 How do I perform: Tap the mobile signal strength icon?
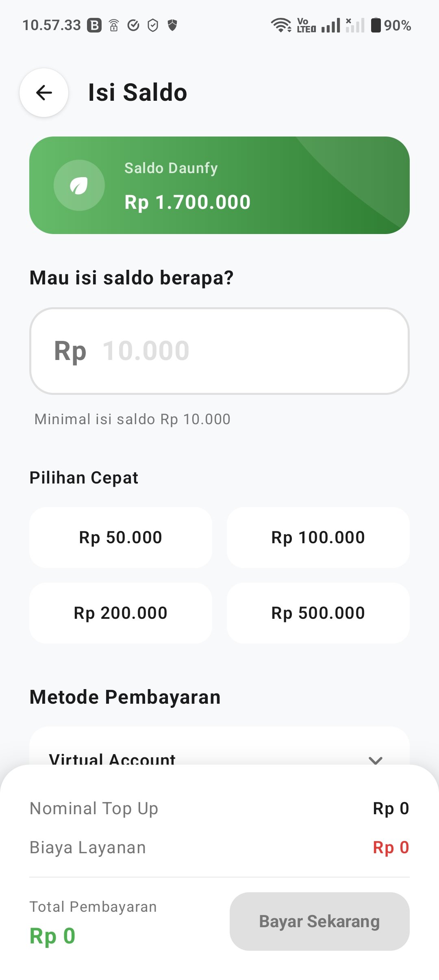[331, 25]
